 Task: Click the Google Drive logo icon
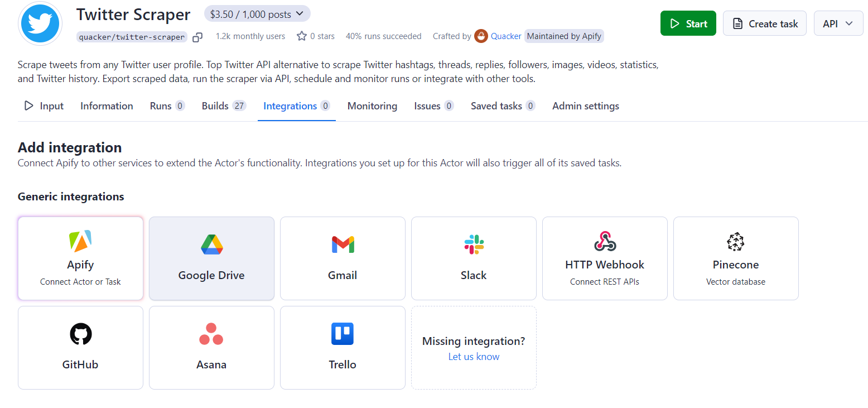211,244
